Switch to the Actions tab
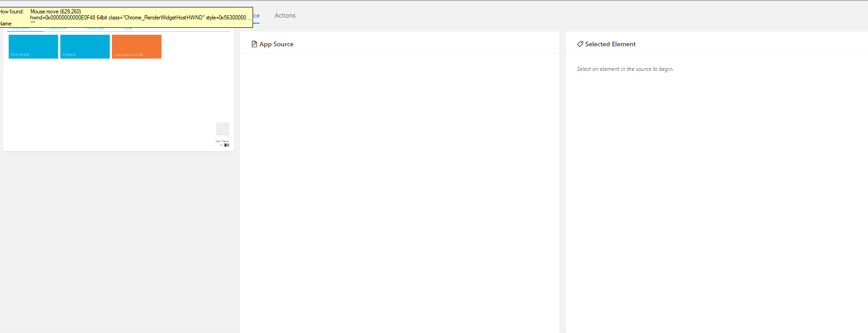 point(285,15)
